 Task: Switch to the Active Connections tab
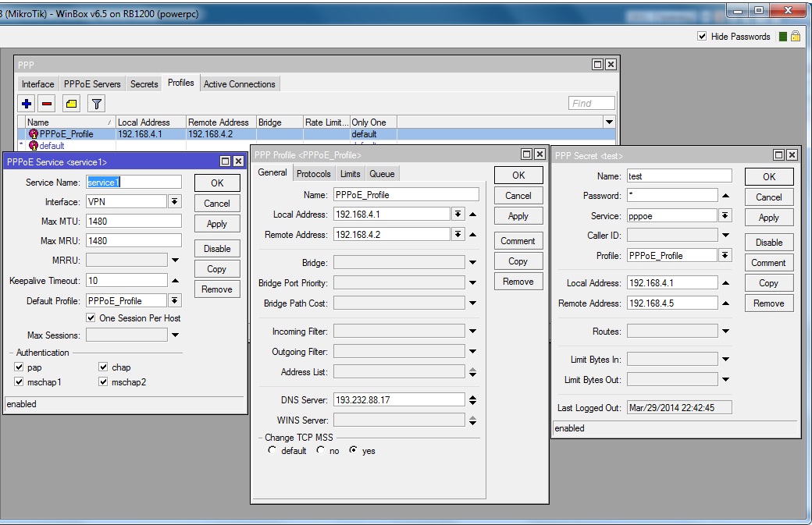coord(239,84)
